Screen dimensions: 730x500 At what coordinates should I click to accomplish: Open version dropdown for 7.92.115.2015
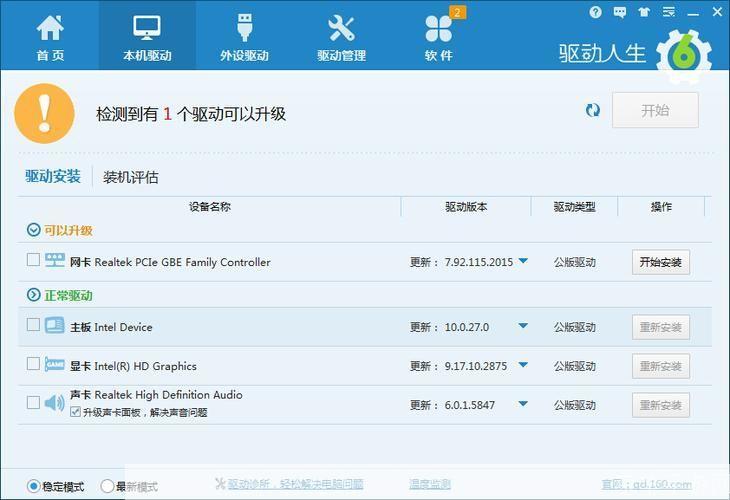click(523, 261)
